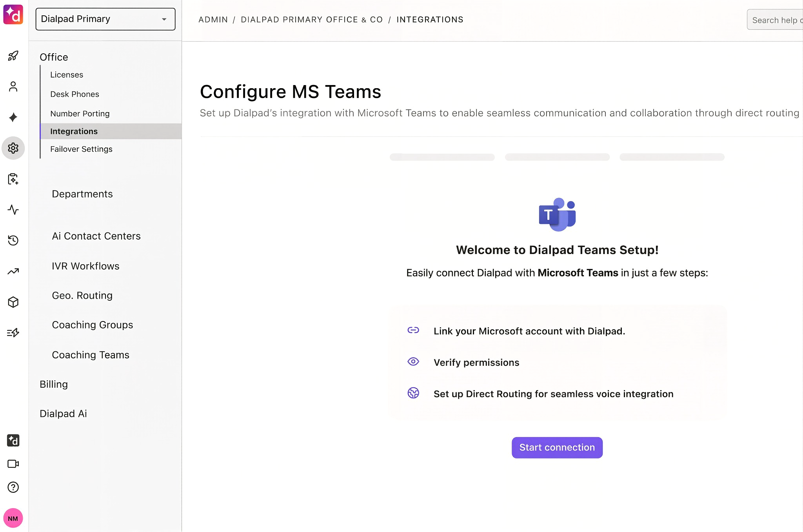This screenshot has height=532, width=803.
Task: Open the Billing section
Action: [54, 384]
